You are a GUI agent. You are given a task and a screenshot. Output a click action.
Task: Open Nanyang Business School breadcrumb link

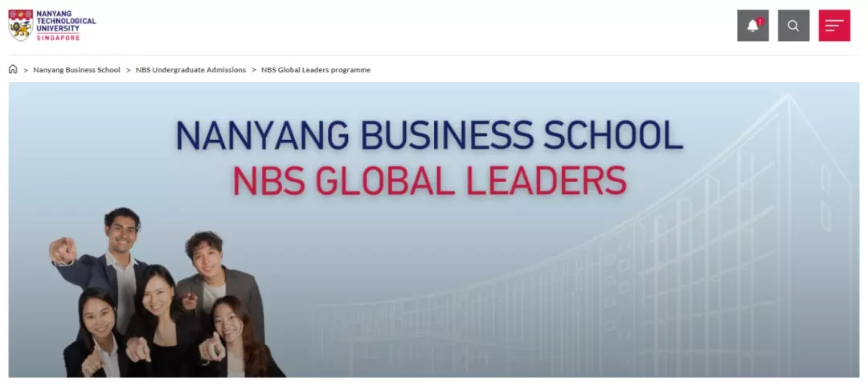(x=76, y=70)
